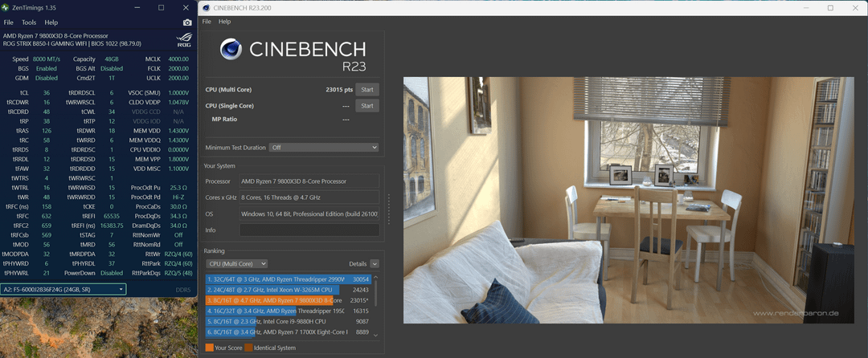Click the tREFI value 65535
Image resolution: width=868 pixels, height=358 pixels.
coord(111,216)
